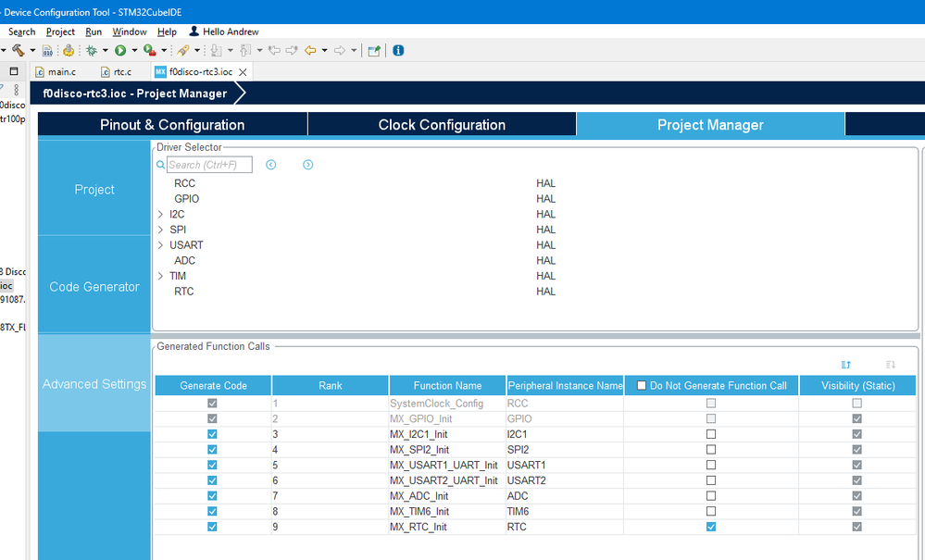Viewport: 925px width, 560px height.
Task: Open the Clock Configuration tab
Action: click(442, 124)
